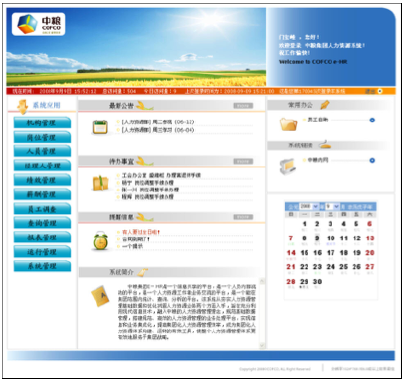Image resolution: width=405 pixels, height=382 pixels.
Task: Click the blue circle arrow next to 中粮内网
Action: (372, 160)
